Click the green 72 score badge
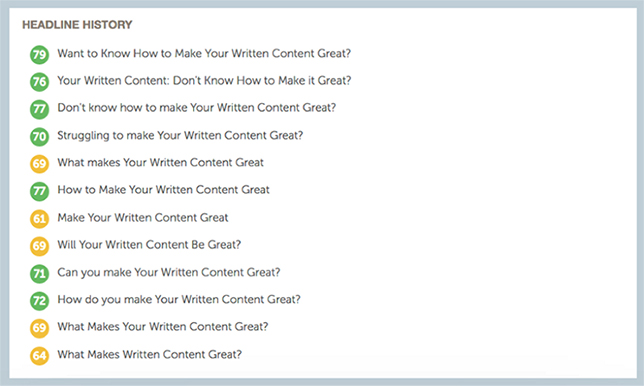 click(39, 301)
